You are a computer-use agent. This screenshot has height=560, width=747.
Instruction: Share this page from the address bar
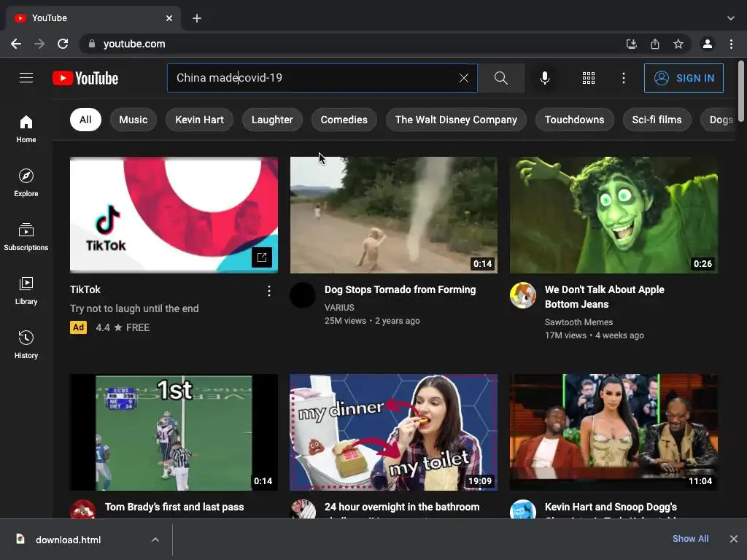(655, 44)
